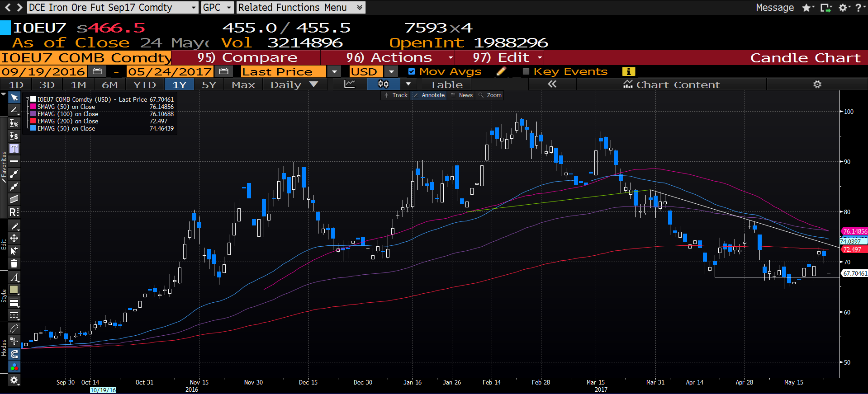Open the dashed line style option
Image resolution: width=868 pixels, height=394 pixels.
(14, 315)
